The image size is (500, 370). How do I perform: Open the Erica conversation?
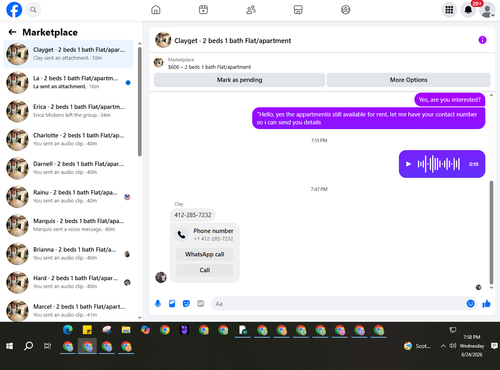point(68,111)
